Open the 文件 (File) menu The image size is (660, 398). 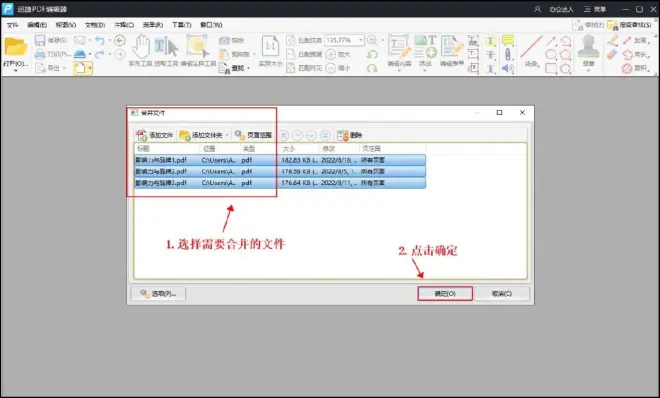tap(13, 25)
